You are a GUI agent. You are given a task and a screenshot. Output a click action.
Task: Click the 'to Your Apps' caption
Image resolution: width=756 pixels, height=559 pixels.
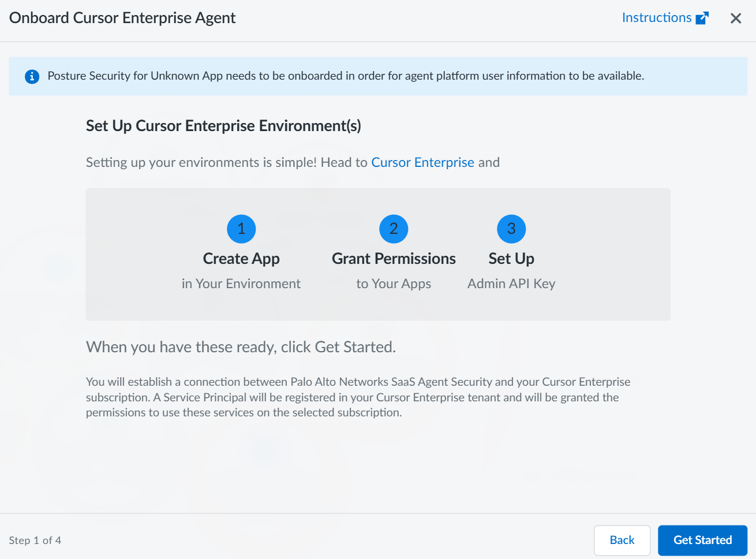coord(394,284)
